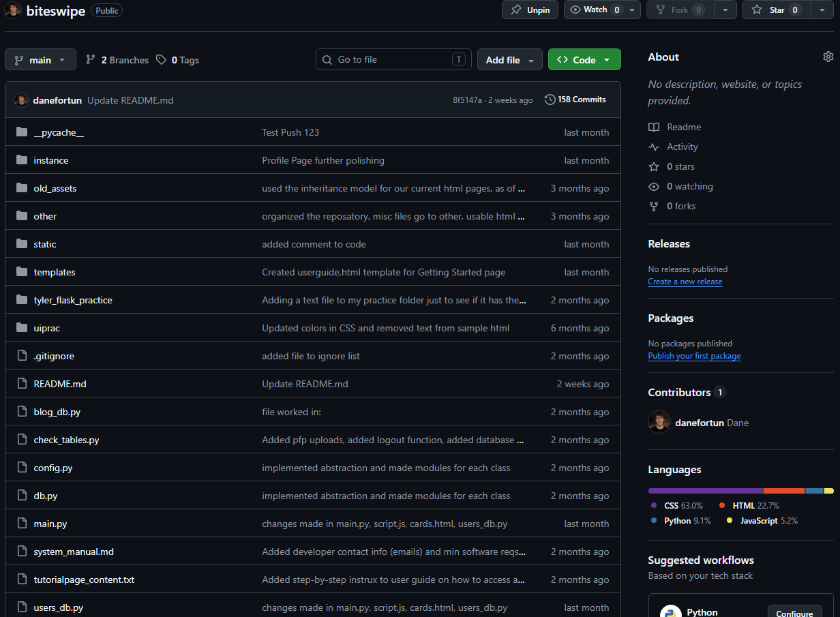Click Create a new release link
This screenshot has width=840, height=617.
click(x=685, y=282)
